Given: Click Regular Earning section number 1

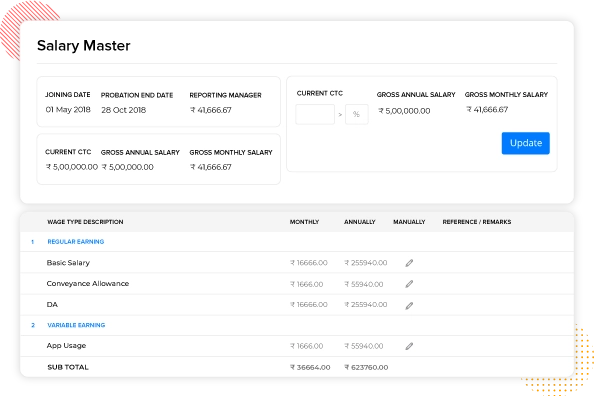Looking at the screenshot, I should point(33,242).
